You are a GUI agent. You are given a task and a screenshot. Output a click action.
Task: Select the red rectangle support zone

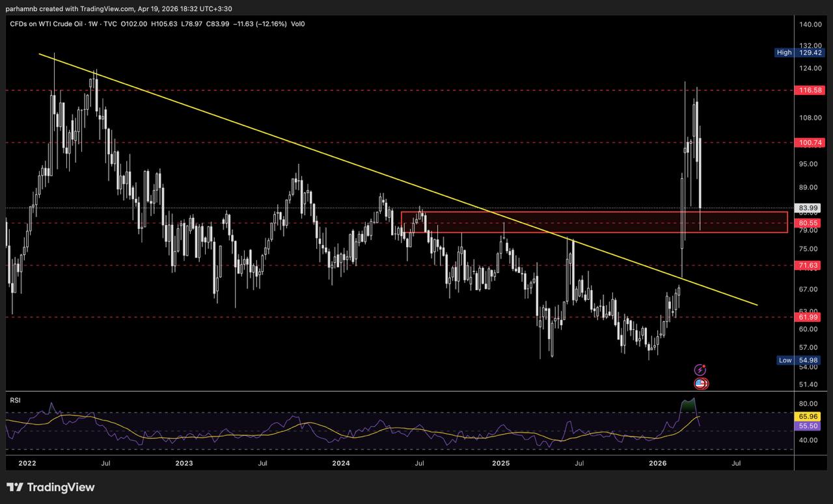tap(594, 212)
